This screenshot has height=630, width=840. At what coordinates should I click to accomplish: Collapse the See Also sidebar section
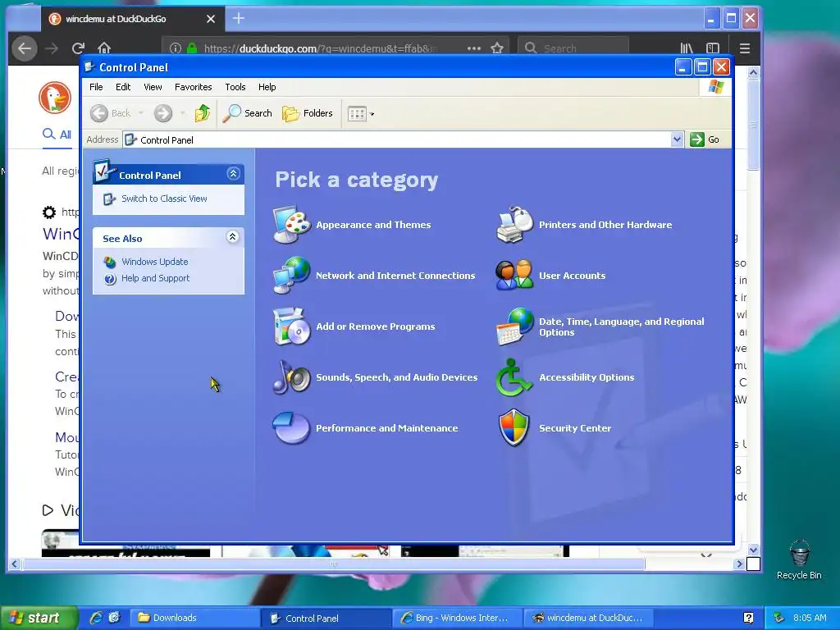[232, 237]
